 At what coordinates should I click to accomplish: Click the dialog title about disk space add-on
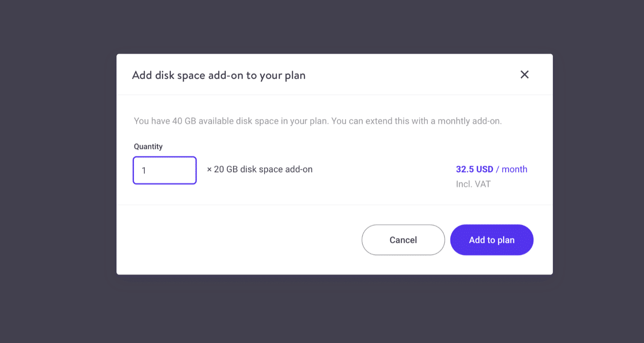218,75
